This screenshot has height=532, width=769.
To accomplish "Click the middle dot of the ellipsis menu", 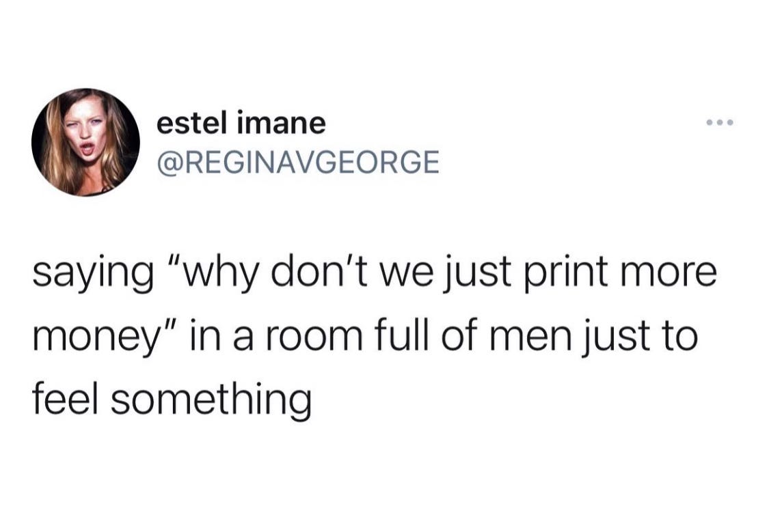I will (x=720, y=122).
